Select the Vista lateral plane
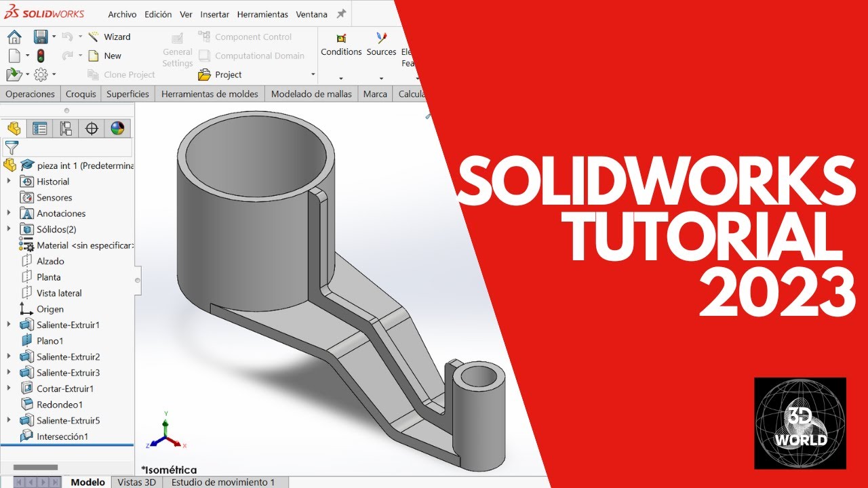This screenshot has width=868, height=488. point(51,293)
